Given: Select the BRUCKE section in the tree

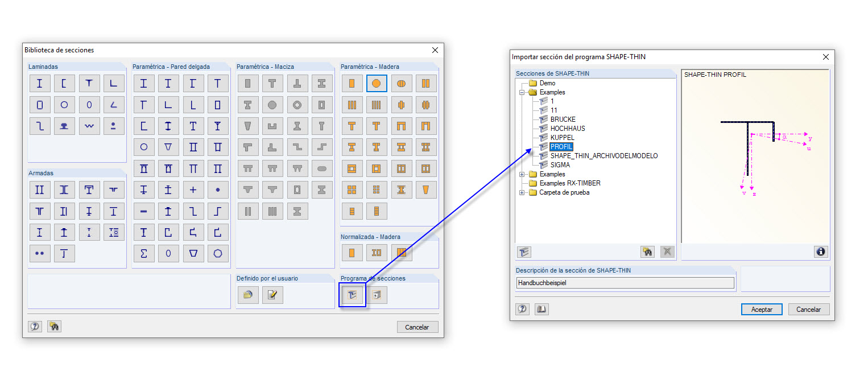Looking at the screenshot, I should tap(563, 120).
